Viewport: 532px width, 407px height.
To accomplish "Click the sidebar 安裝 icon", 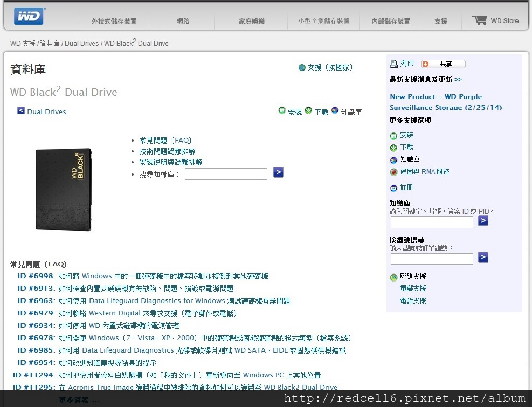I will coord(393,136).
